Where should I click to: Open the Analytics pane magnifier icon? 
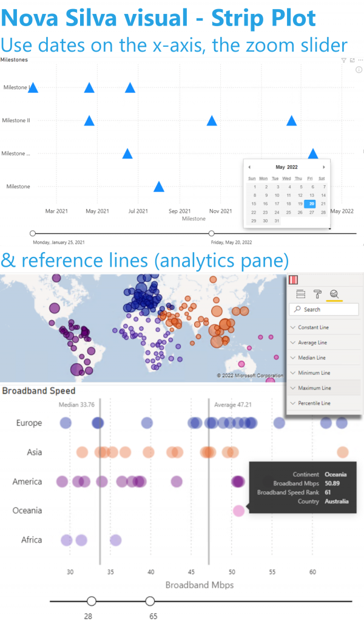(334, 294)
